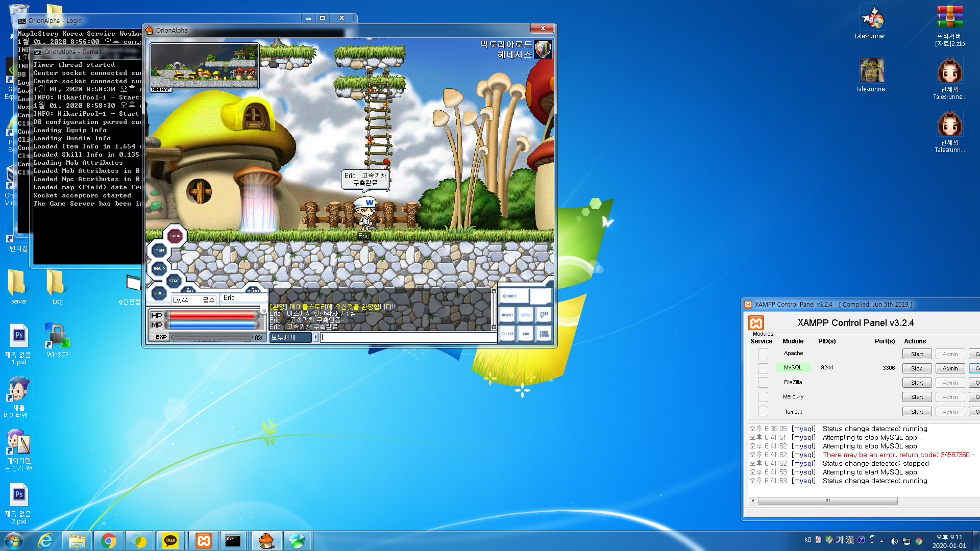This screenshot has height=551, width=980.
Task: Expand the chat target selector arrow
Action: 315,337
